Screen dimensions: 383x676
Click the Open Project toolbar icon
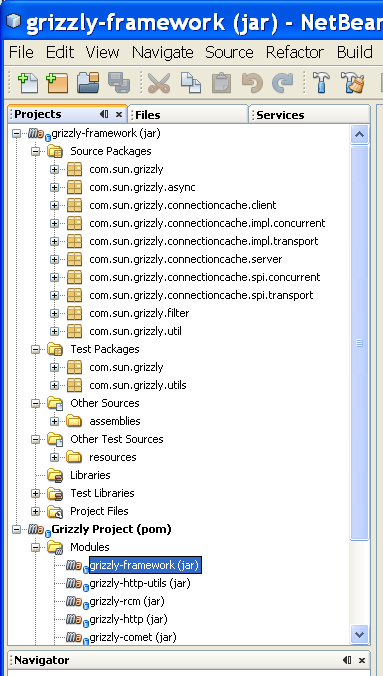pos(88,82)
